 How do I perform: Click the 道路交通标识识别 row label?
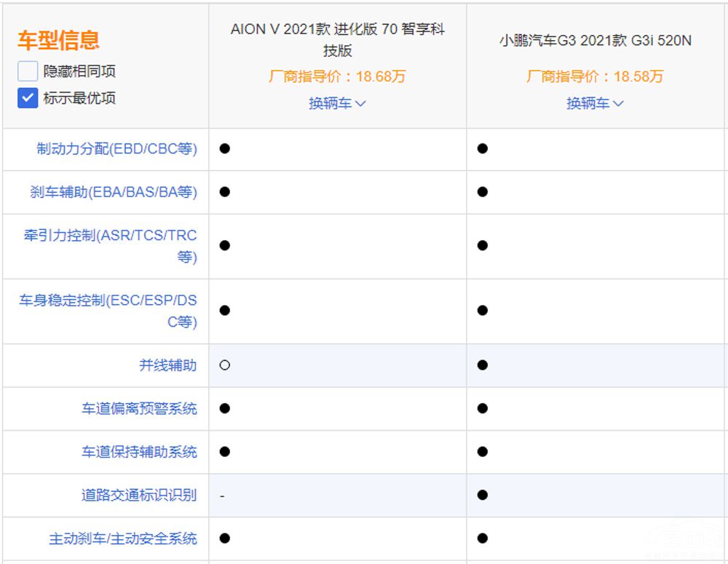[139, 496]
